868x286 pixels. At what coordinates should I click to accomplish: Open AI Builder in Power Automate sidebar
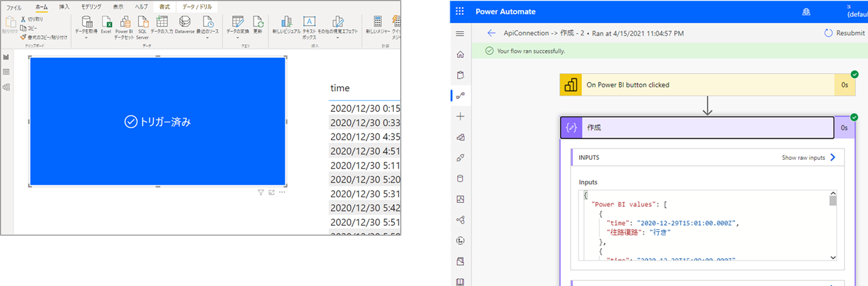pos(460,220)
